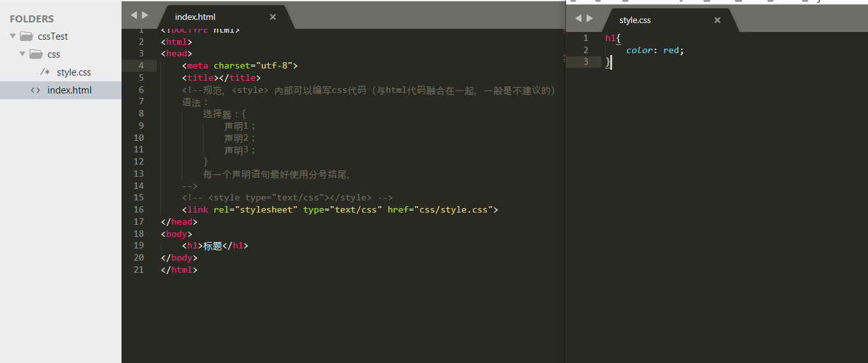Screen dimensions: 868x363
Task: Click the style.css file type icon
Action: (45, 72)
